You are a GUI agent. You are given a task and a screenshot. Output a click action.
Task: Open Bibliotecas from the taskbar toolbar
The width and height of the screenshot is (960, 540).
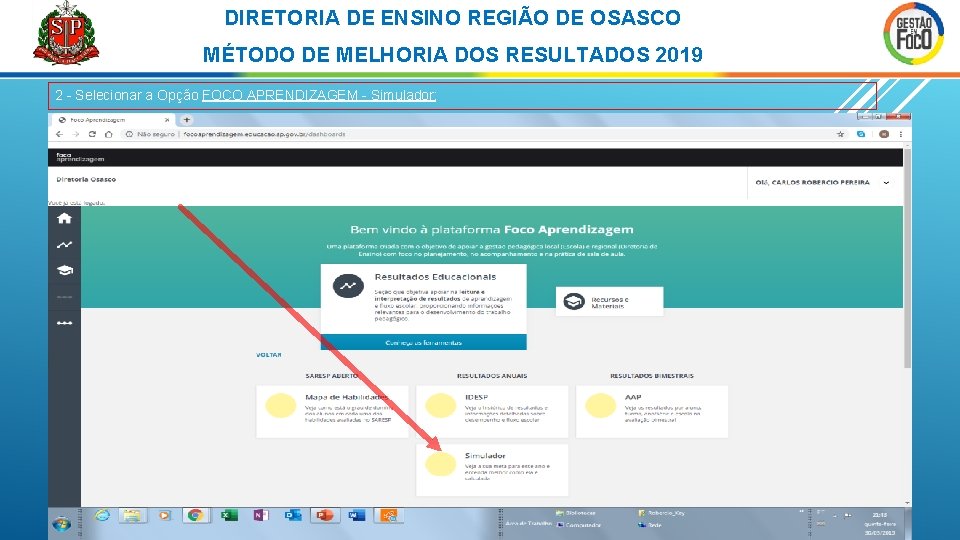click(576, 513)
